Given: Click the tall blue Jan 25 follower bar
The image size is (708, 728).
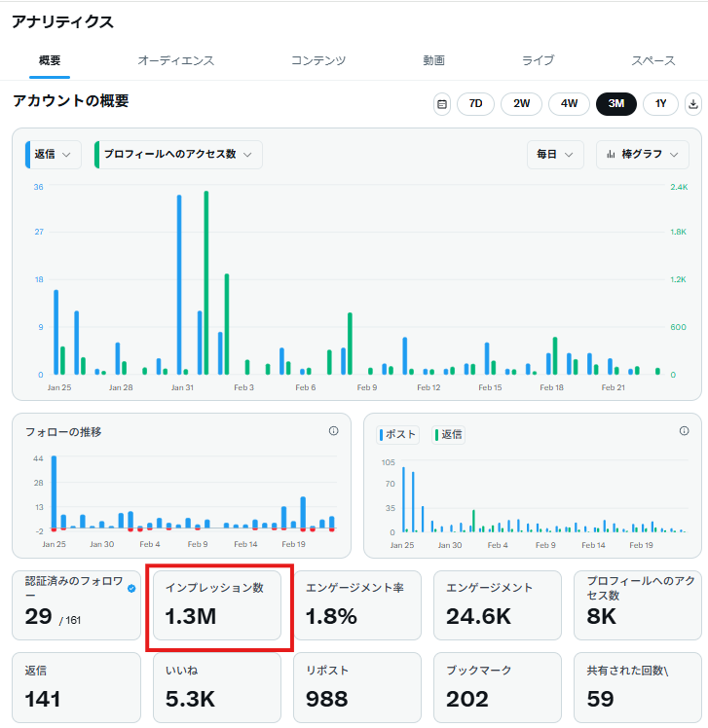Looking at the screenshot, I should tap(54, 492).
